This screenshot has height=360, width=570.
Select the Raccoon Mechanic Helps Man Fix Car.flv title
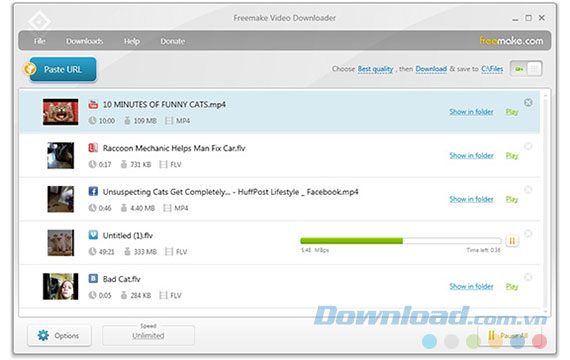174,148
